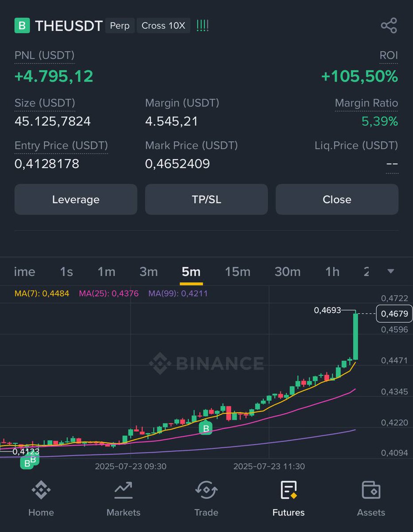Tap the 2025-07-23 09:30 time label
The image size is (413, 532).
point(131,467)
